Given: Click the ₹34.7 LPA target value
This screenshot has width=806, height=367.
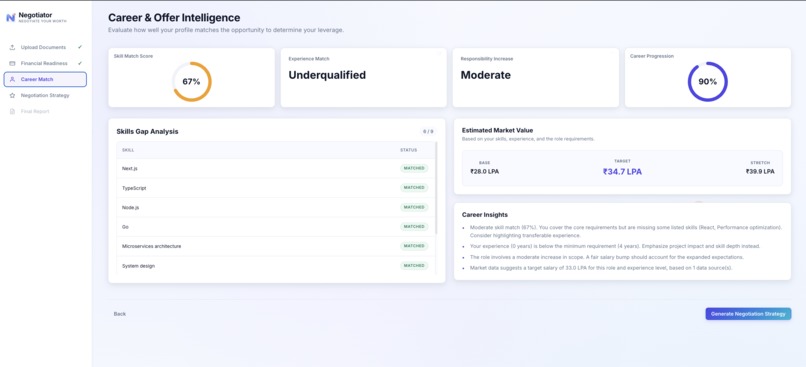Looking at the screenshot, I should [622, 172].
